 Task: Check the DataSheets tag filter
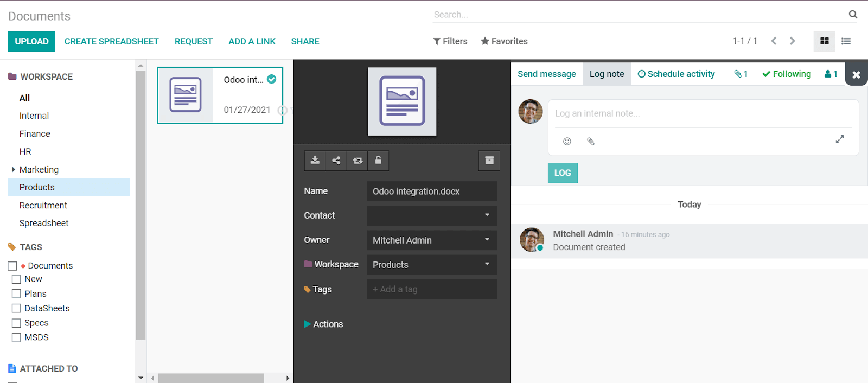[x=16, y=308]
